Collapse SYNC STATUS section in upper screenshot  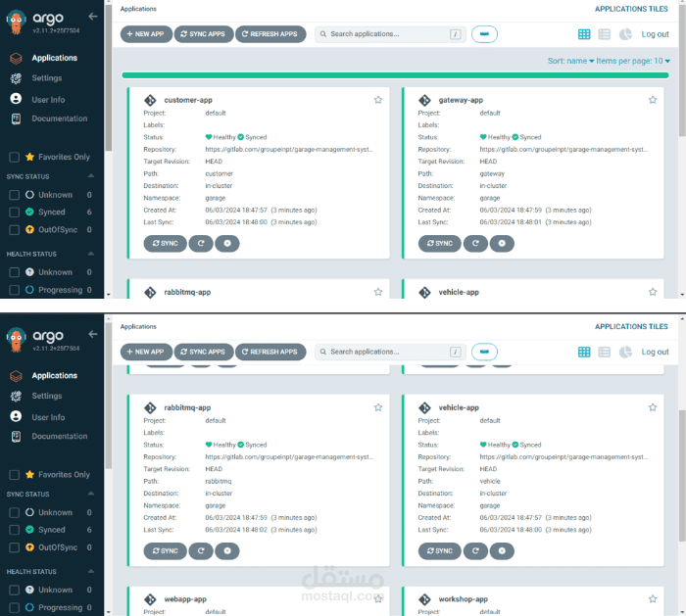[91, 176]
